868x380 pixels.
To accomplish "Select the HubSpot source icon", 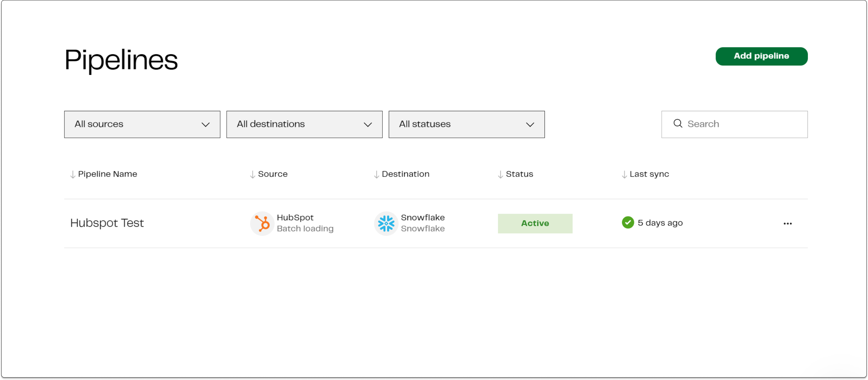I will [262, 223].
